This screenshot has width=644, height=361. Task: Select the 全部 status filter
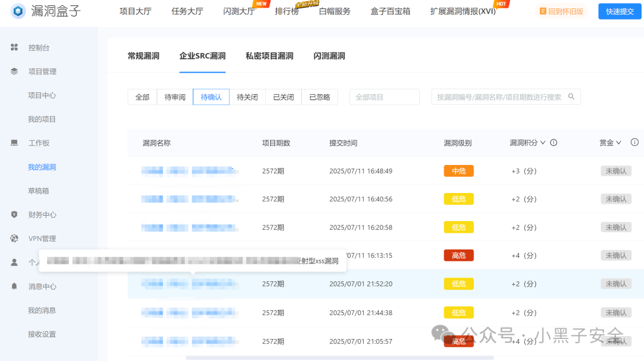pyautogui.click(x=143, y=97)
